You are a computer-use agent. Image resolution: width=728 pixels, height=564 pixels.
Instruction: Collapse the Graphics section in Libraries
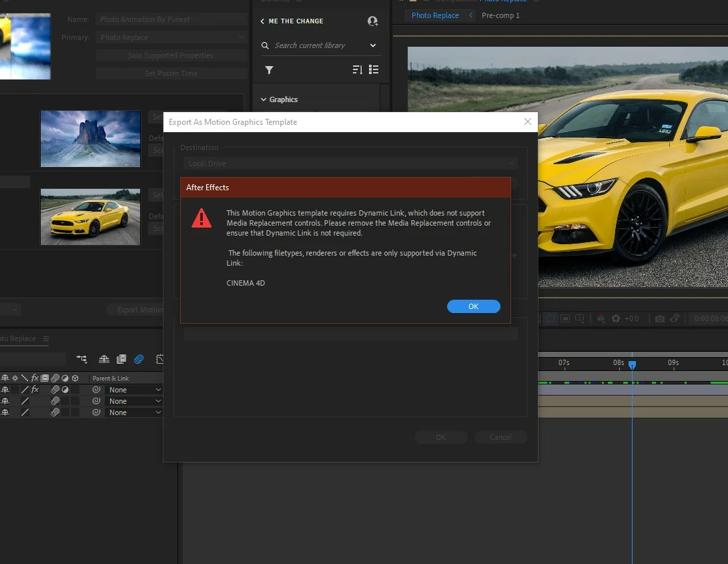tap(264, 99)
